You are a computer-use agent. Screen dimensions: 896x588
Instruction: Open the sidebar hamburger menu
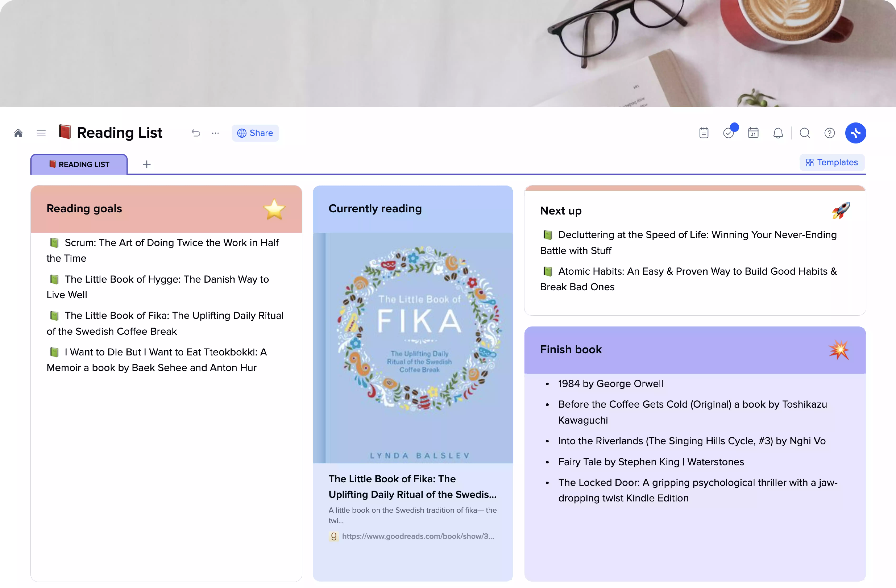coord(41,133)
